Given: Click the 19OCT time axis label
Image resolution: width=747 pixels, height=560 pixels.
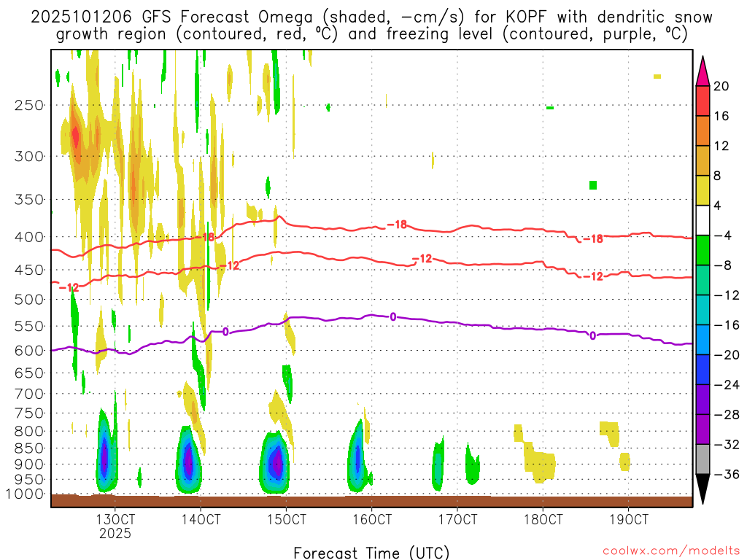Looking at the screenshot, I should pyautogui.click(x=629, y=520).
